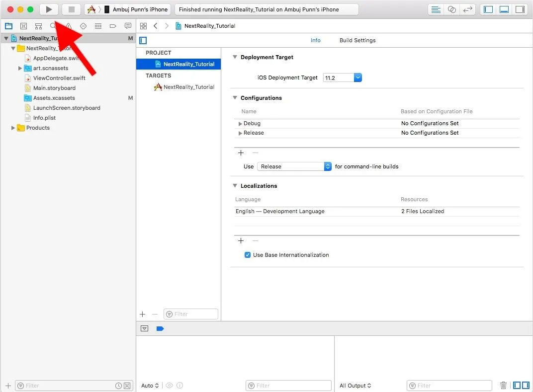Collapse the Localizations section
Image resolution: width=533 pixels, height=392 pixels.
click(235, 185)
